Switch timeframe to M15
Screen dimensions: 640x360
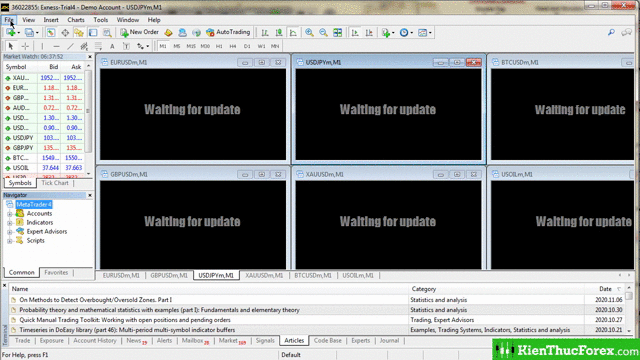click(x=191, y=46)
